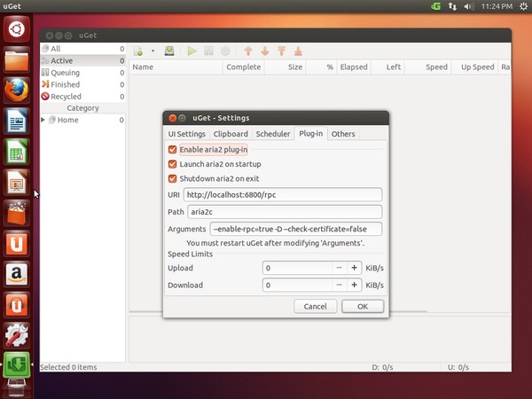This screenshot has width=532, height=399.
Task: Increase the Upload speed limit with plus
Action: click(x=354, y=268)
